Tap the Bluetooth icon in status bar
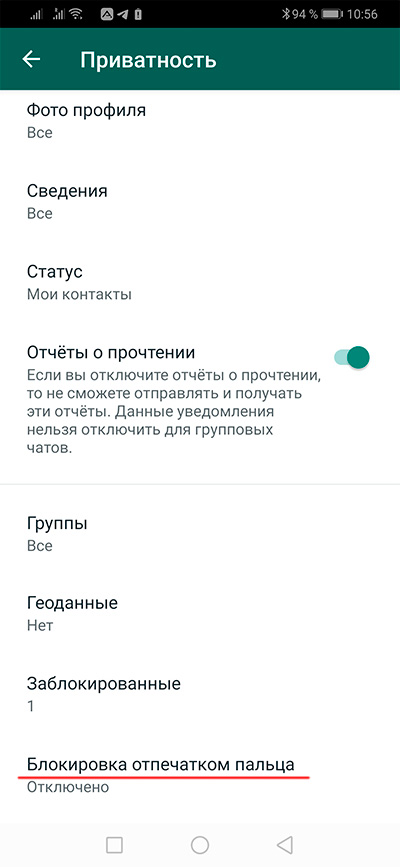Viewport: 400px width, 867px height. pos(286,14)
